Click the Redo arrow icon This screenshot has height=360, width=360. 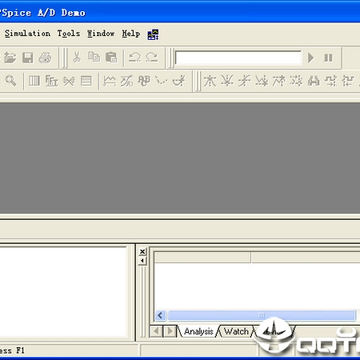152,58
